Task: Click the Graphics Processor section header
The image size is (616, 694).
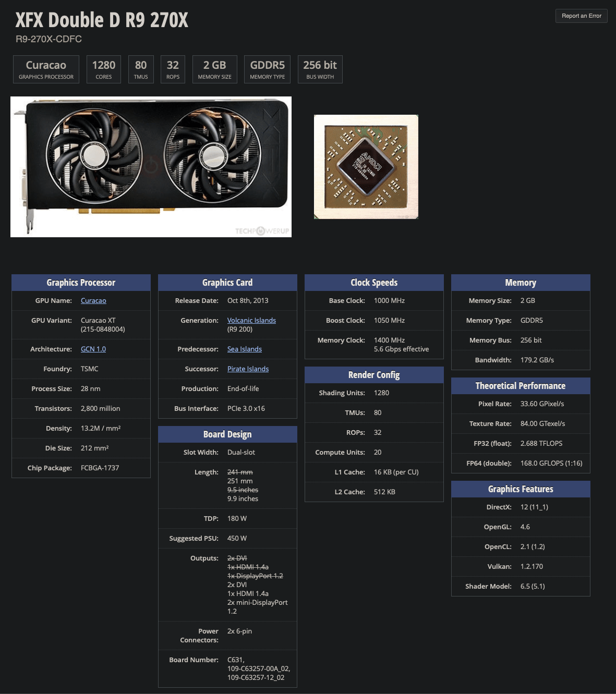Action: [81, 283]
